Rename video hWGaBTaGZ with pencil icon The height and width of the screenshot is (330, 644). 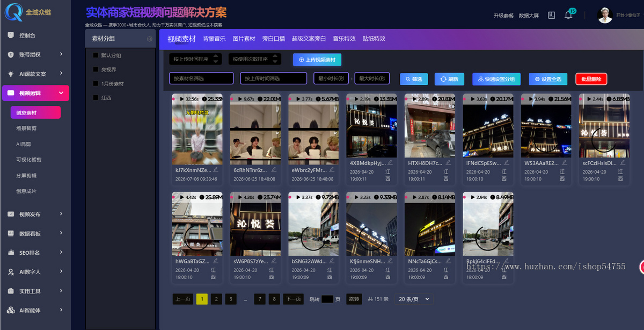point(215,260)
